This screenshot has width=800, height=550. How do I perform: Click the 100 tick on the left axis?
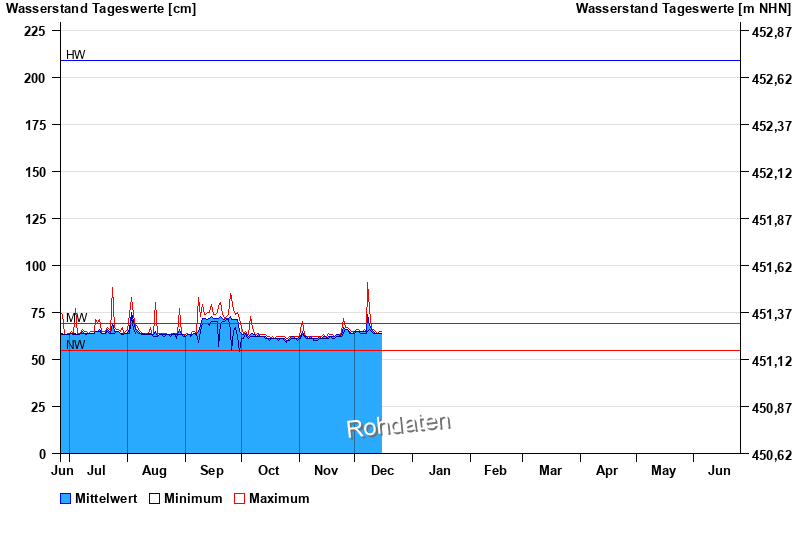(35, 266)
